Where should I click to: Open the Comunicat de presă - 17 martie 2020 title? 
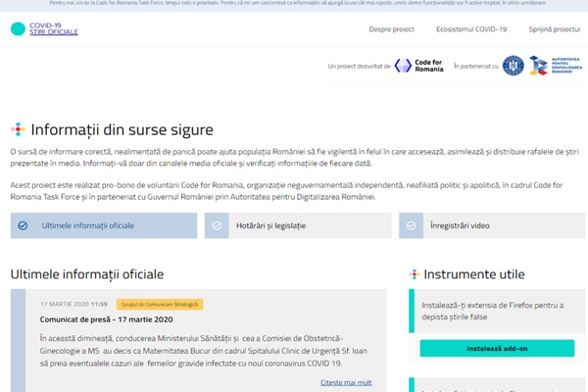[107, 319]
